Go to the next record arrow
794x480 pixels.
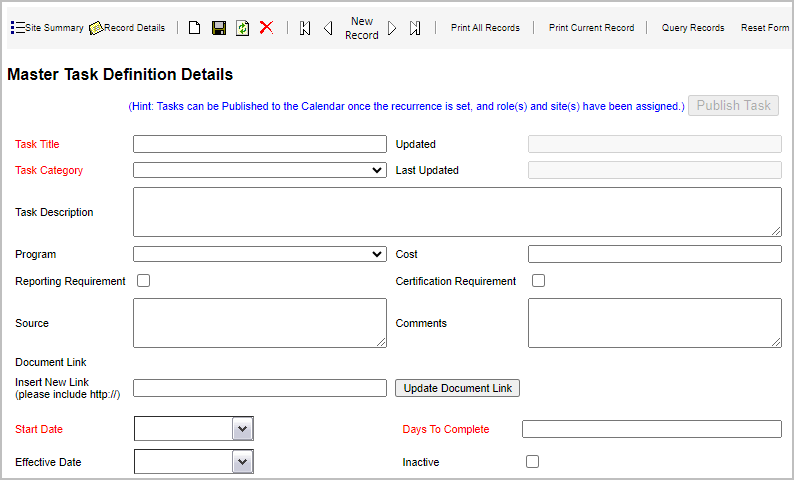coord(392,28)
